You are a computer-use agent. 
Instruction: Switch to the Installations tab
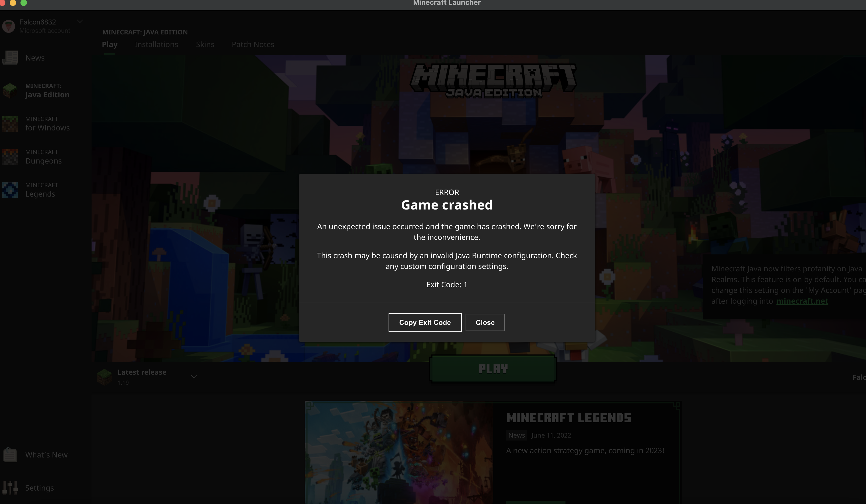tap(156, 45)
